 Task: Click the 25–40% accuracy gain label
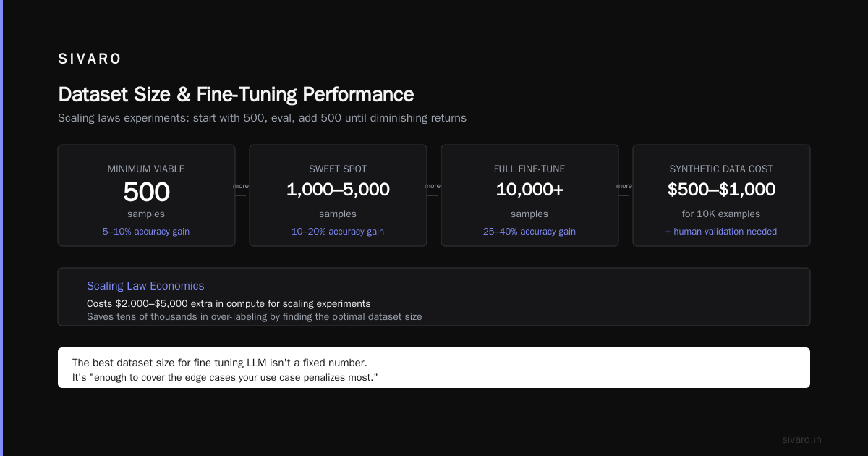click(x=529, y=232)
